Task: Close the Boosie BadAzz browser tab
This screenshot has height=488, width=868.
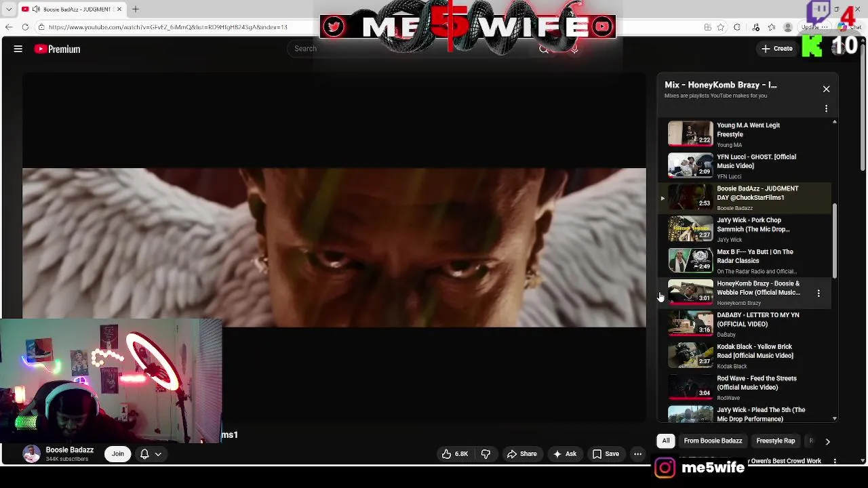Action: tap(119, 9)
